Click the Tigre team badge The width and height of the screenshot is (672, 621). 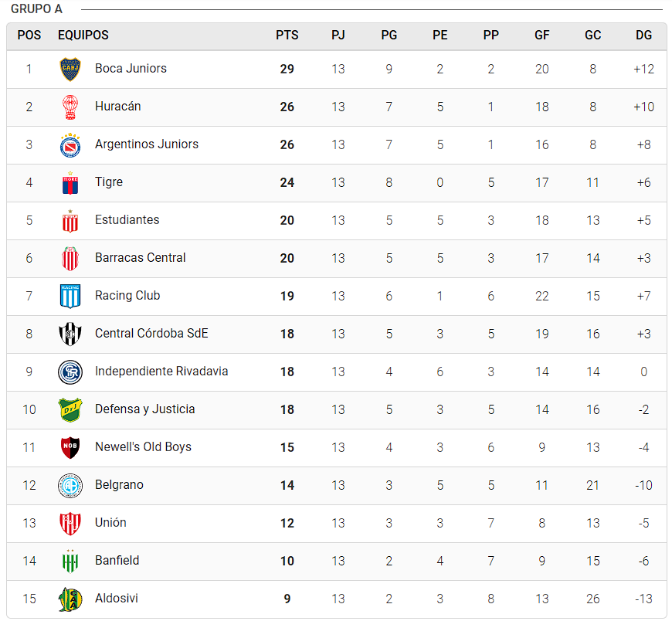point(70,182)
